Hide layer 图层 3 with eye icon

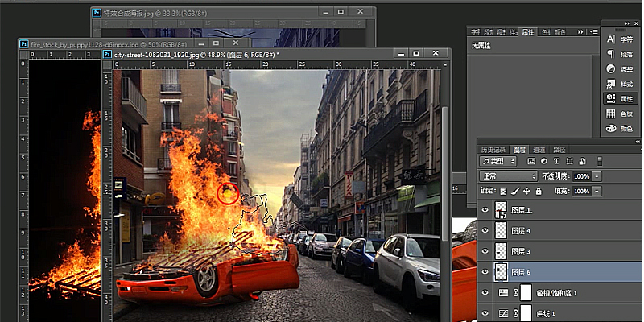pos(485,251)
